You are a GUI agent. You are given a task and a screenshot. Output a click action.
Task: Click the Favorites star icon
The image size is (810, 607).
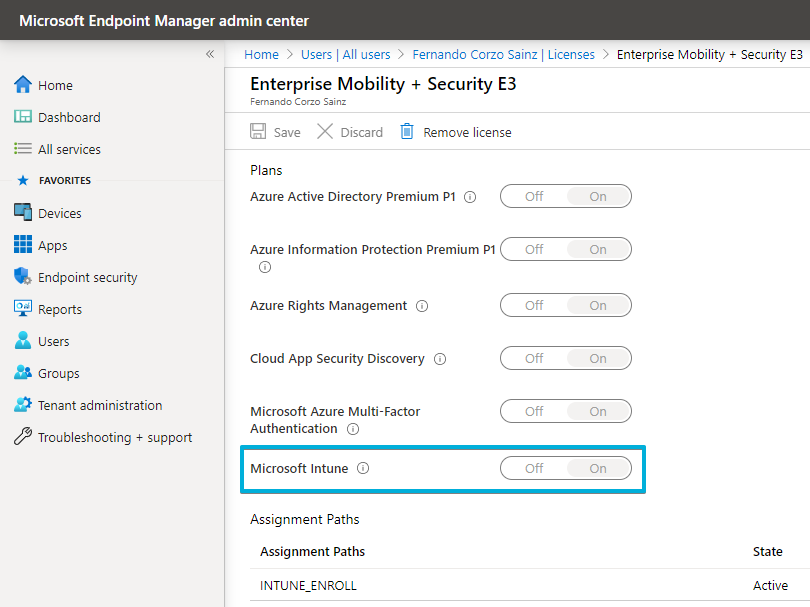pyautogui.click(x=23, y=180)
